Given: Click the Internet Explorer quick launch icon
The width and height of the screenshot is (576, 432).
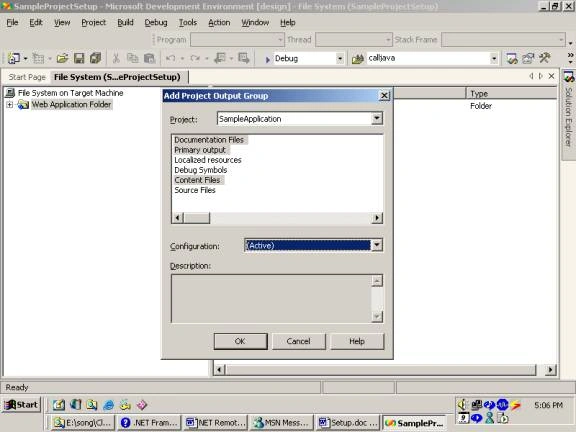Looking at the screenshot, I should 109,405.
